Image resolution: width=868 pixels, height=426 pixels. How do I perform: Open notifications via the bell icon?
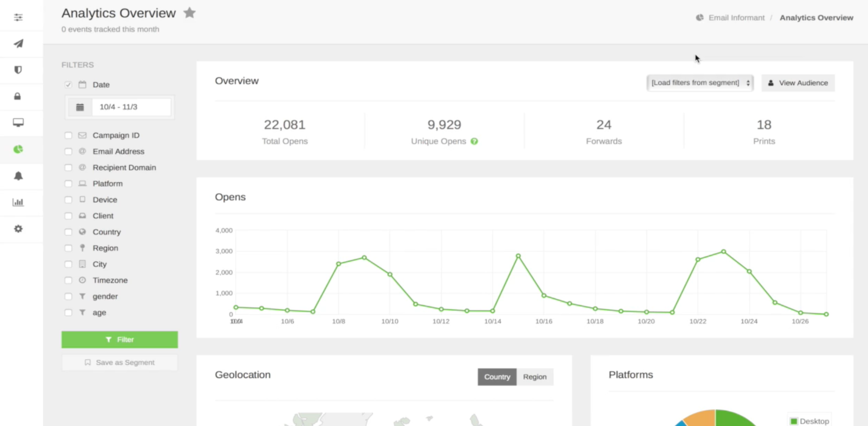click(x=18, y=176)
